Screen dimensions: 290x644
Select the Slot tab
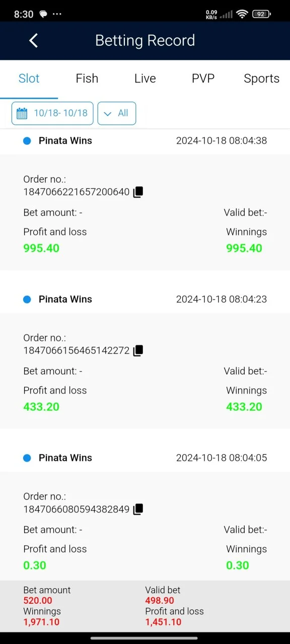[29, 78]
